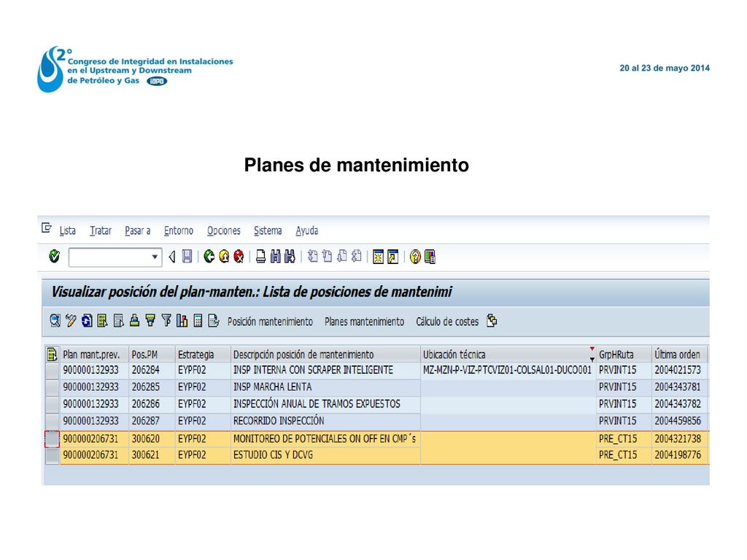Open the Ayuda menu
747x560 pixels.
(307, 230)
